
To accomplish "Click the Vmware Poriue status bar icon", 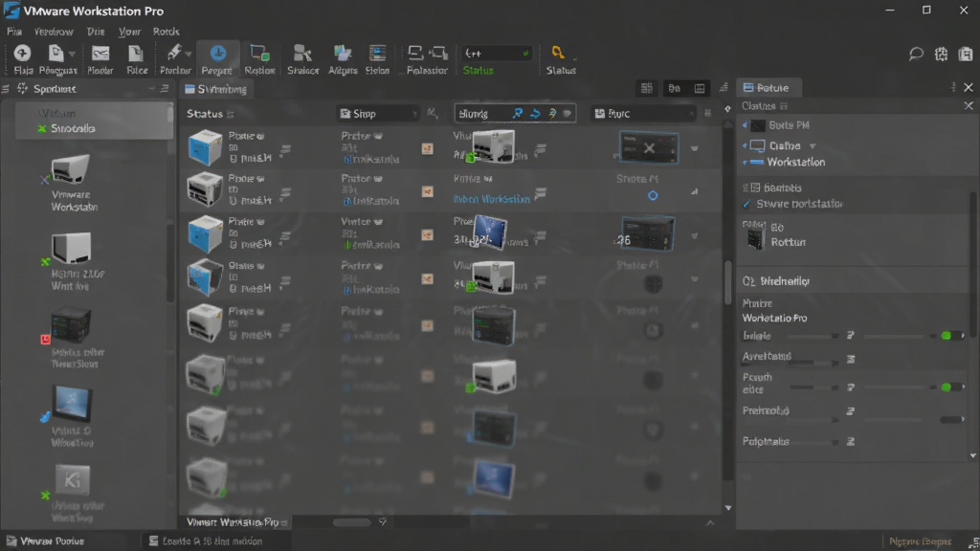I will (x=11, y=541).
